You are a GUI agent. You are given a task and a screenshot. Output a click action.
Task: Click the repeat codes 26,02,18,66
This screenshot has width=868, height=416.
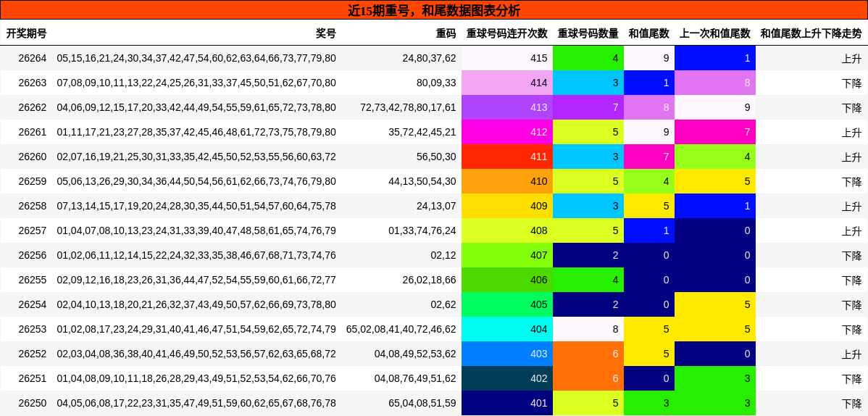430,280
